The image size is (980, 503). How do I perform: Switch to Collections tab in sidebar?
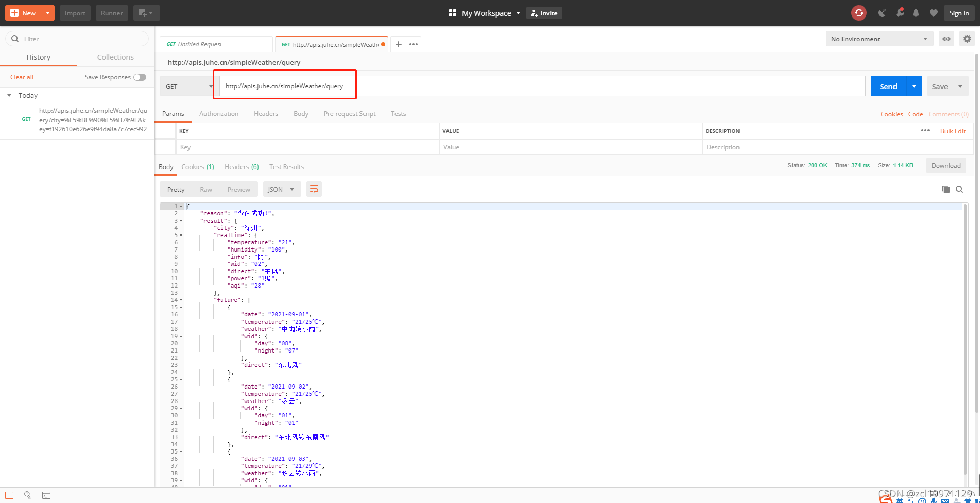click(x=115, y=57)
